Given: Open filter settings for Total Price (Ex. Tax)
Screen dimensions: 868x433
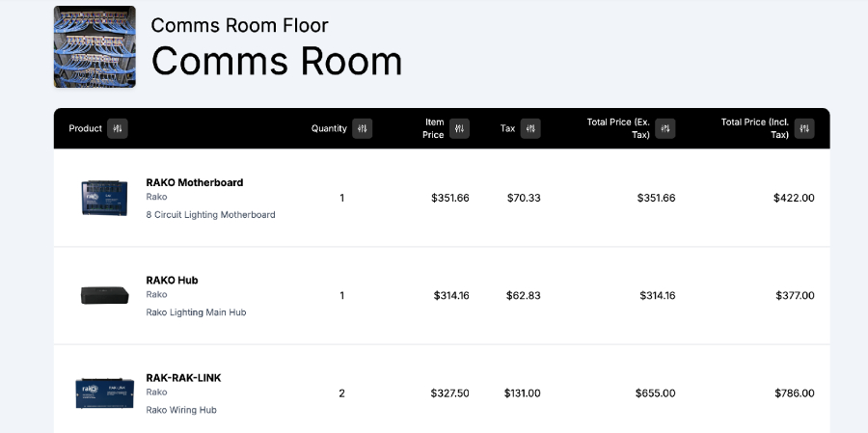Looking at the screenshot, I should point(665,128).
